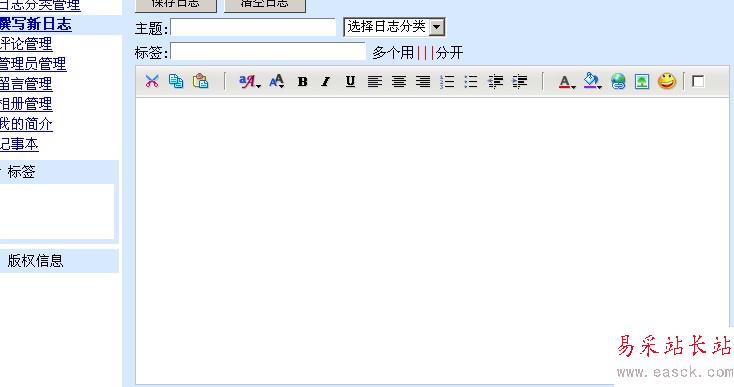Click the 多个用|||分开 hint text
Viewport: 734px width, 387px height.
click(418, 52)
